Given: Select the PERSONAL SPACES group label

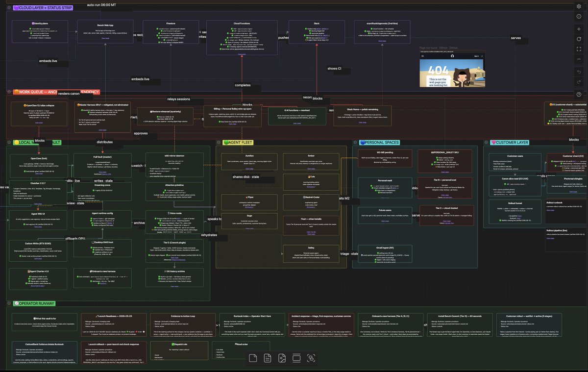Looking at the screenshot, I should 379,142.
